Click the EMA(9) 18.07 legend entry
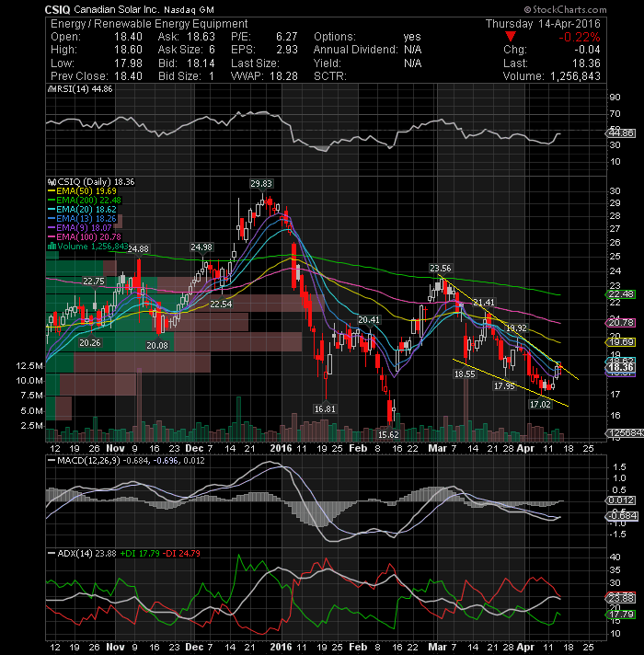This screenshot has height=655, width=644. point(80,227)
